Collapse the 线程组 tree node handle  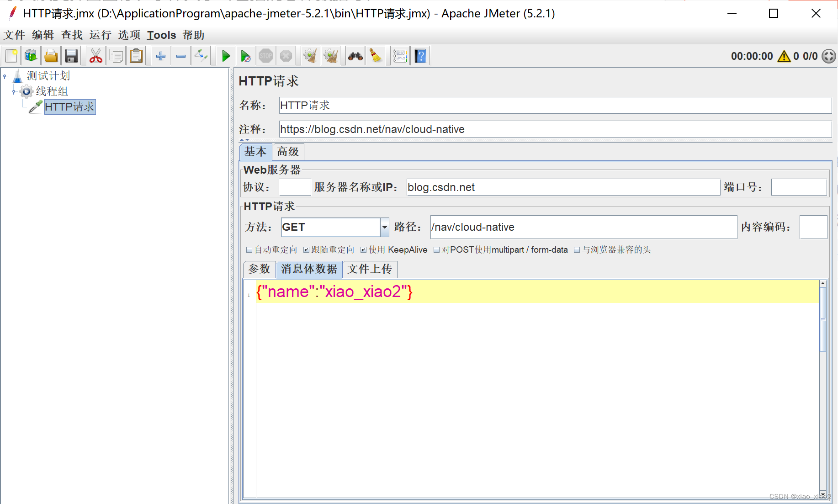14,92
